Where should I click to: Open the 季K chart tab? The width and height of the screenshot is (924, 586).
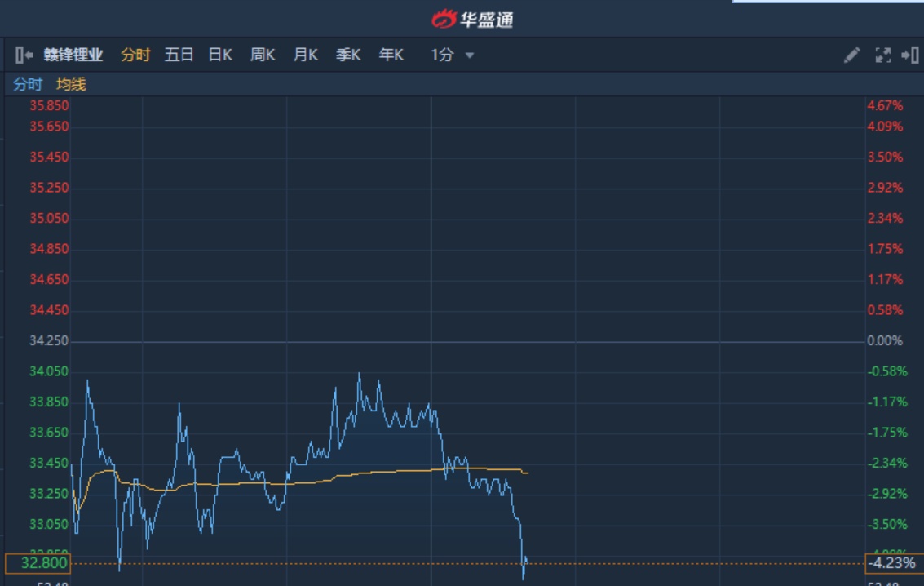click(x=348, y=55)
